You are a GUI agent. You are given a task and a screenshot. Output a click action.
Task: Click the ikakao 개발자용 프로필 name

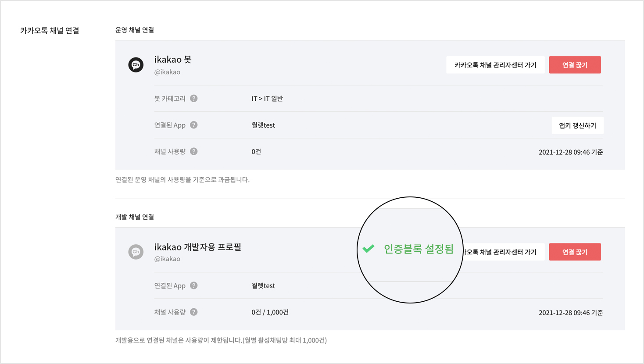[x=197, y=247]
